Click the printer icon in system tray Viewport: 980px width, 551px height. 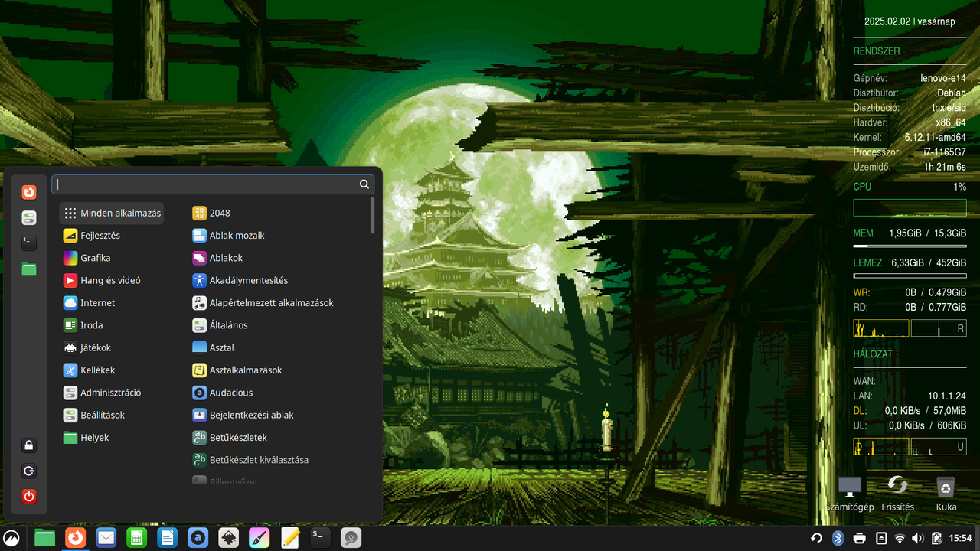[x=859, y=538]
